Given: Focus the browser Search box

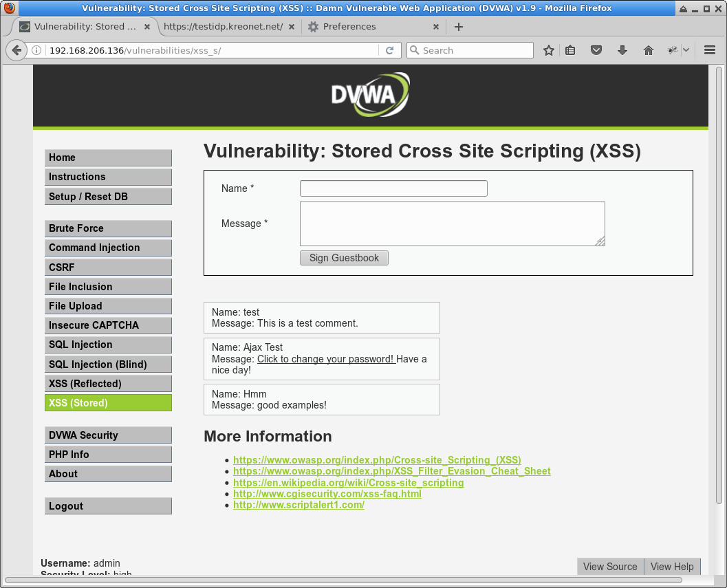Looking at the screenshot, I should 470,50.
